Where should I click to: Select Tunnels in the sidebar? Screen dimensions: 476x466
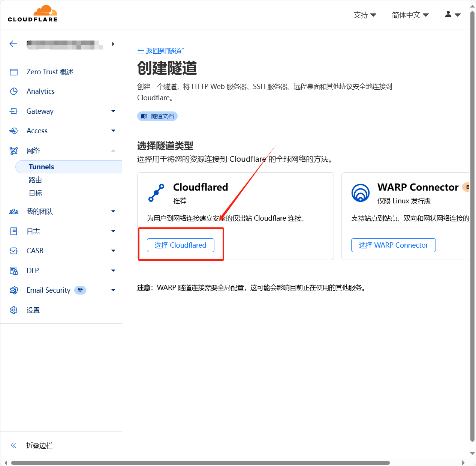point(41,167)
